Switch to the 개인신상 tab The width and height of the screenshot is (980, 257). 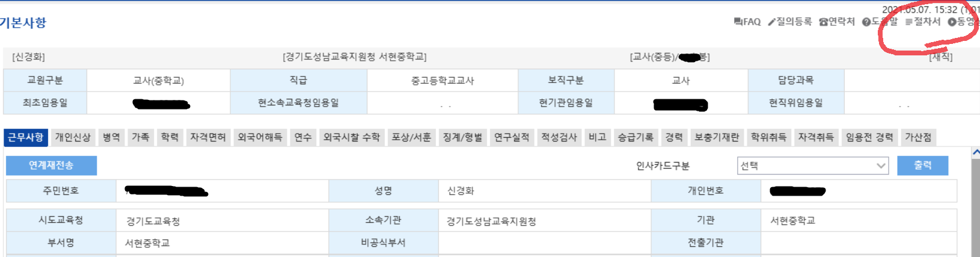point(73,137)
